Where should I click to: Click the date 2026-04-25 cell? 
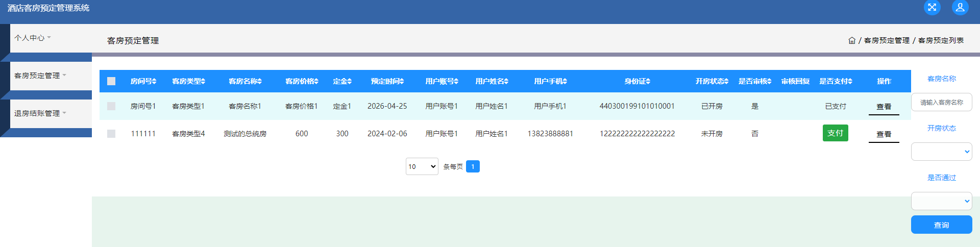(387, 106)
